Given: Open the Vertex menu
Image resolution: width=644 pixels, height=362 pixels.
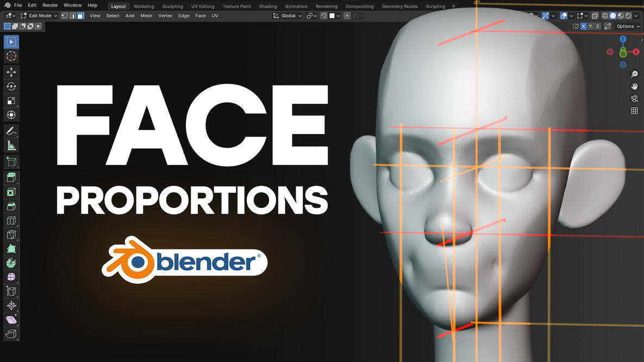Looking at the screenshot, I should pos(165,15).
